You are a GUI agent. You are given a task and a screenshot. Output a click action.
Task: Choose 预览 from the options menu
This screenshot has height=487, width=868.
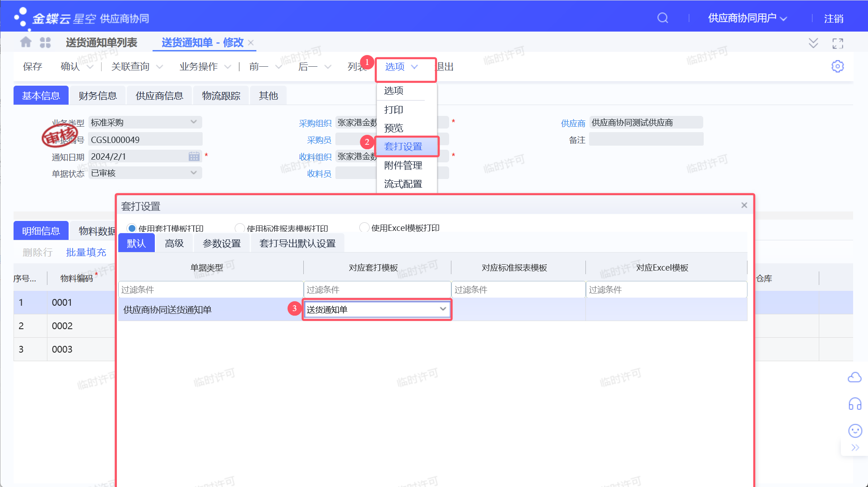(x=394, y=128)
